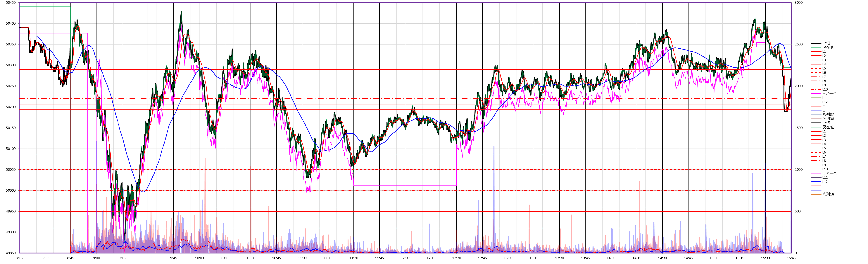Viewport: 868px width, 264px height.
Task: Click the topmost ↑ legend entry
Action: [x=824, y=106]
